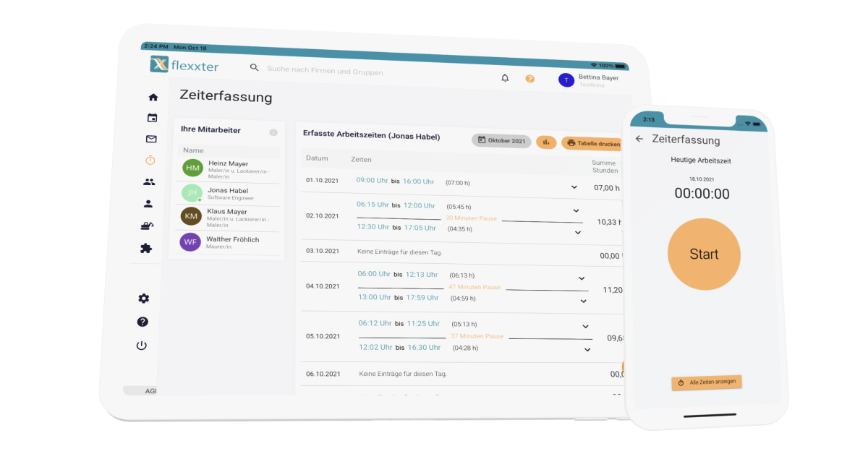This screenshot has height=454, width=868.
Task: Expand the 12:02 Uhr bis 16:30 Uhr entry
Action: [x=587, y=350]
